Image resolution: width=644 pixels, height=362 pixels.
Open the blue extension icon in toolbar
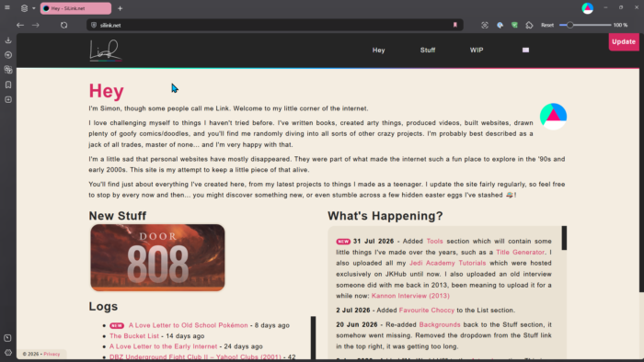[500, 25]
